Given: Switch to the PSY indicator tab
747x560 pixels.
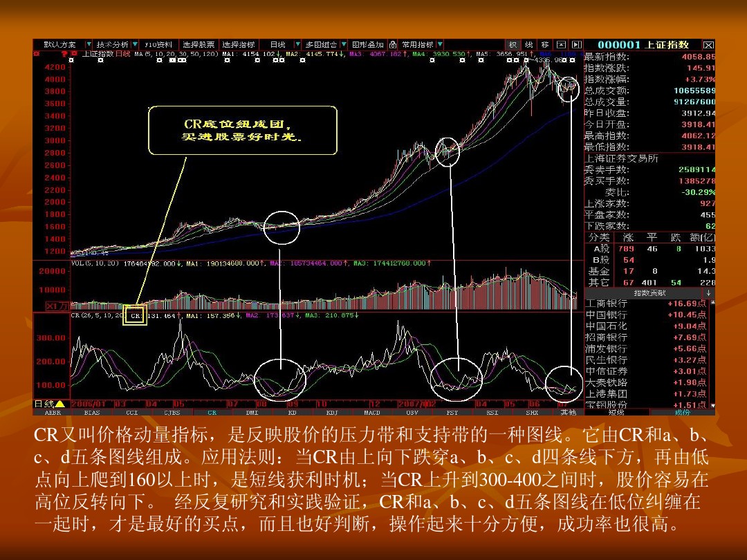Looking at the screenshot, I should point(452,412).
